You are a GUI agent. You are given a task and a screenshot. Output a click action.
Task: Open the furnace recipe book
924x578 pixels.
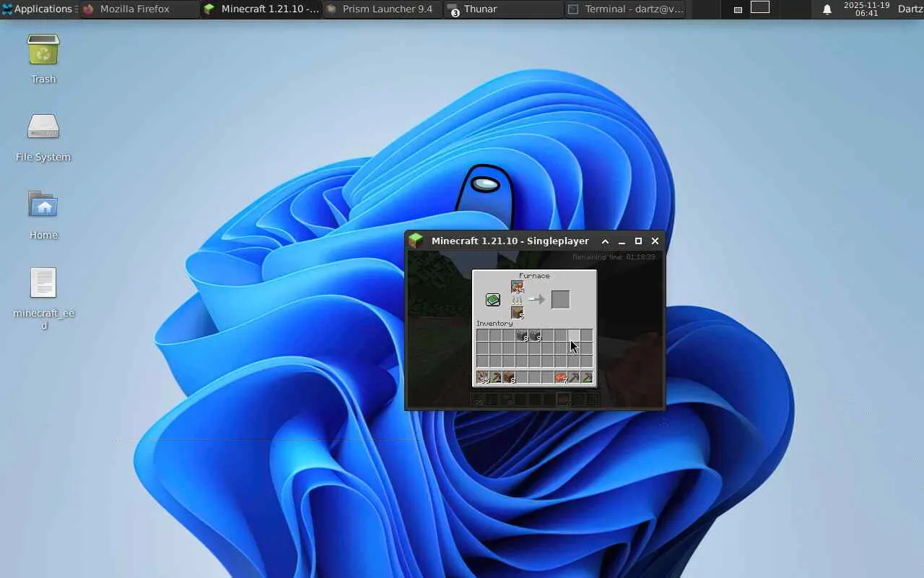click(493, 300)
